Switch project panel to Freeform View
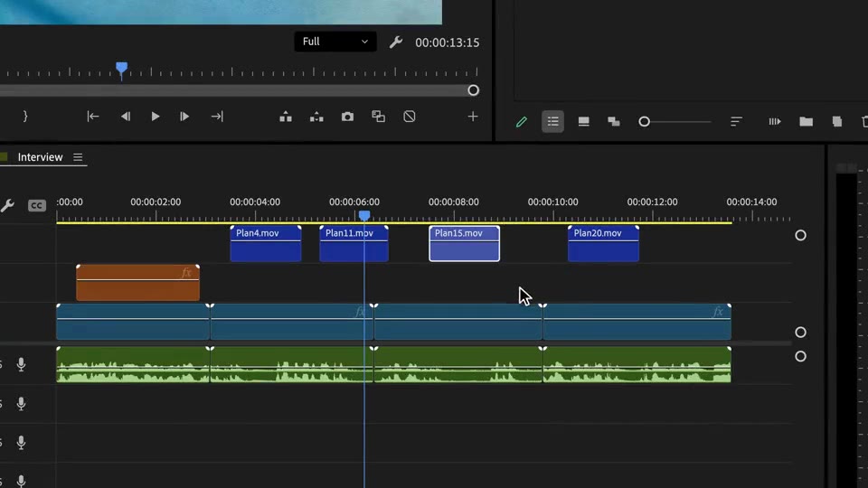This screenshot has width=868, height=488. tap(614, 122)
